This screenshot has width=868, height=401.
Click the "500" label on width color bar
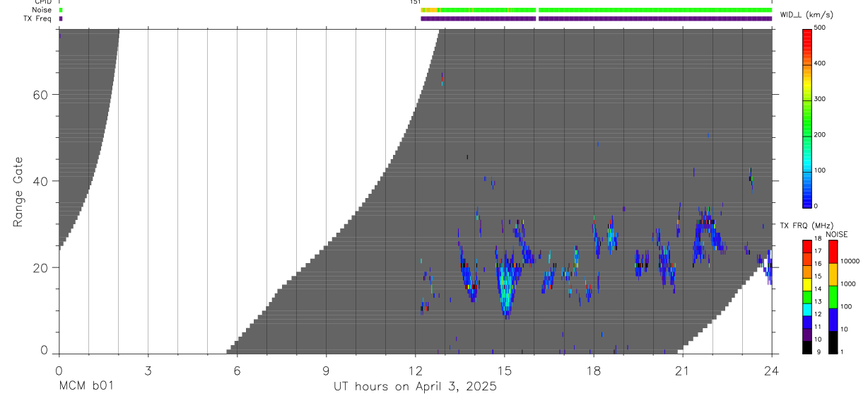pos(820,28)
